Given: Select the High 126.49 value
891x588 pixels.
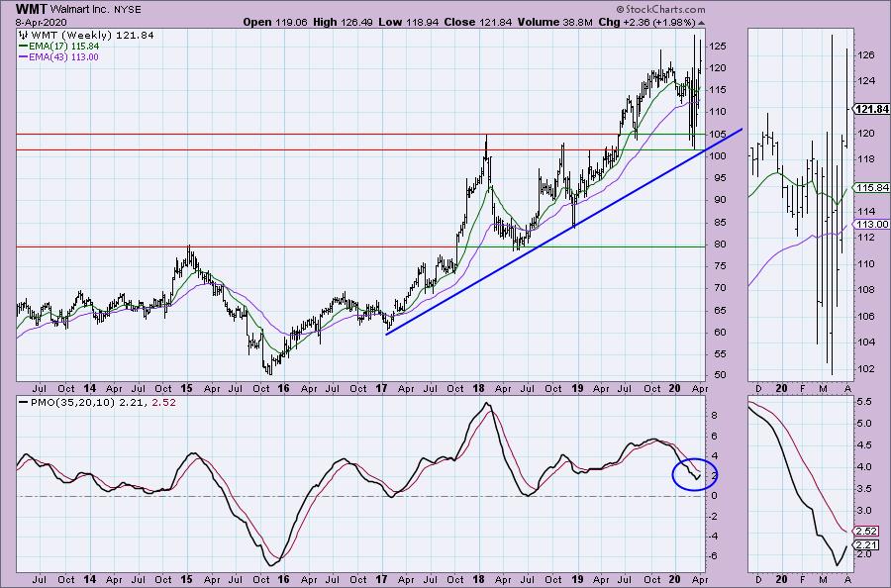Looking at the screenshot, I should click(x=343, y=22).
